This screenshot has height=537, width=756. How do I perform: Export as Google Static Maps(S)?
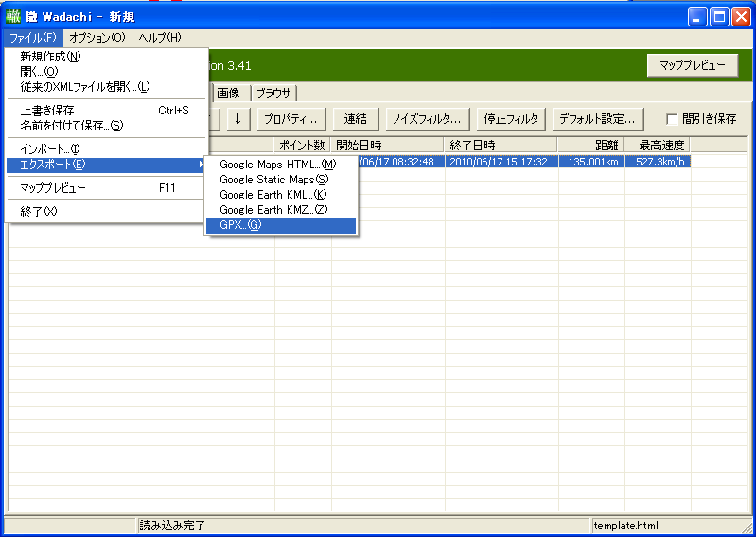click(281, 180)
